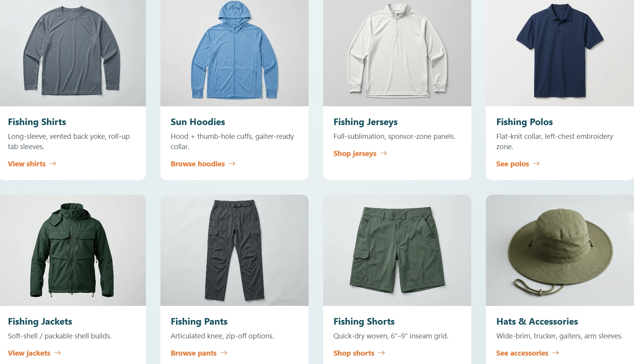Click the Fishing Shorts category title
The height and width of the screenshot is (364, 634).
pyautogui.click(x=364, y=322)
